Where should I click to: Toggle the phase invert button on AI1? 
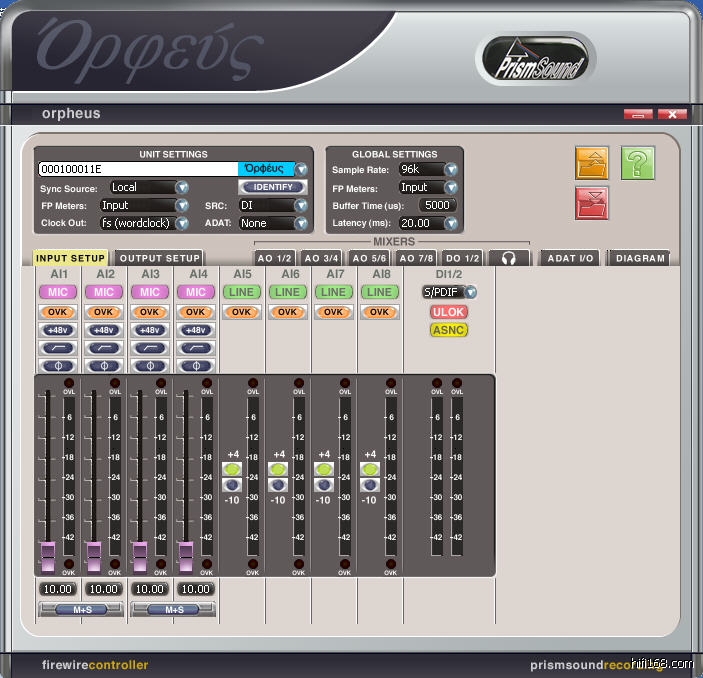pos(58,366)
